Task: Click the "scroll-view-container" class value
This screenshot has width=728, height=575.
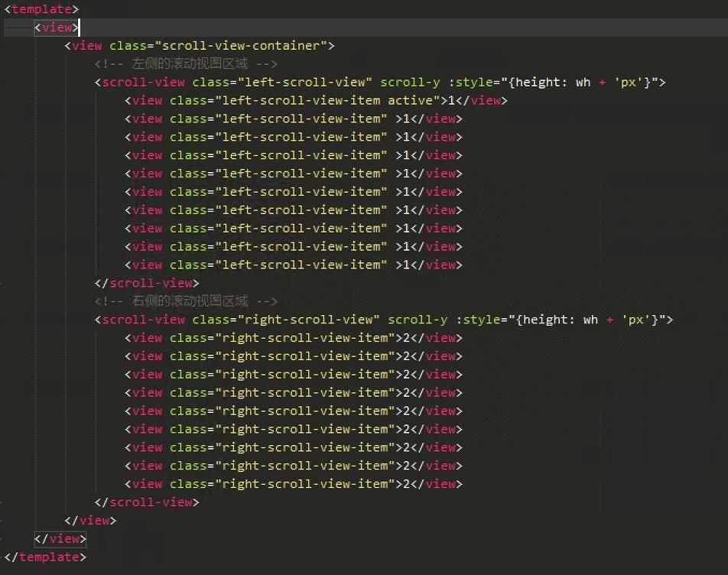Action: click(241, 45)
